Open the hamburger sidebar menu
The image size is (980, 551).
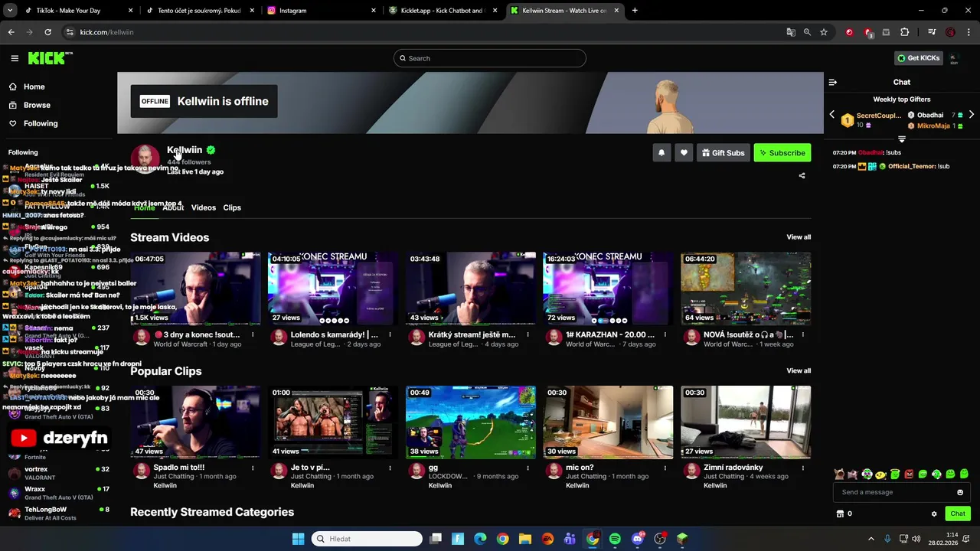[x=15, y=58]
